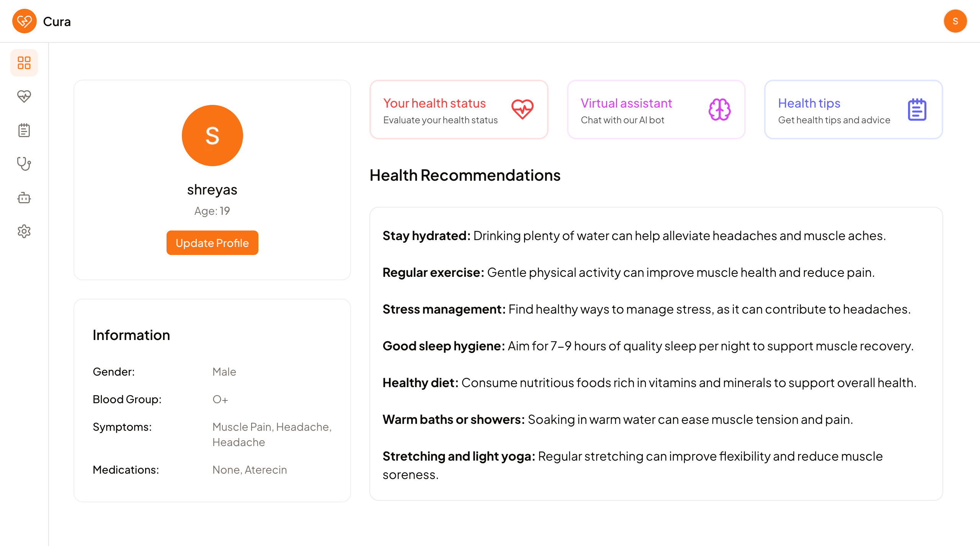Click the shreyas profile name

tap(212, 190)
